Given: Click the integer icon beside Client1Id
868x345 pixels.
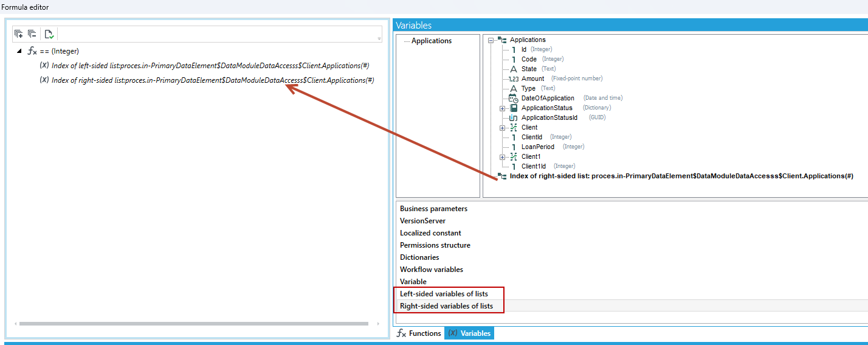Looking at the screenshot, I should [514, 166].
